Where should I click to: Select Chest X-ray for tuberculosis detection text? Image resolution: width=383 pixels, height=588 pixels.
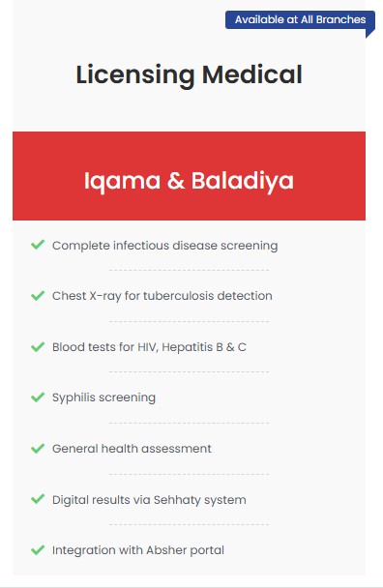pos(162,296)
